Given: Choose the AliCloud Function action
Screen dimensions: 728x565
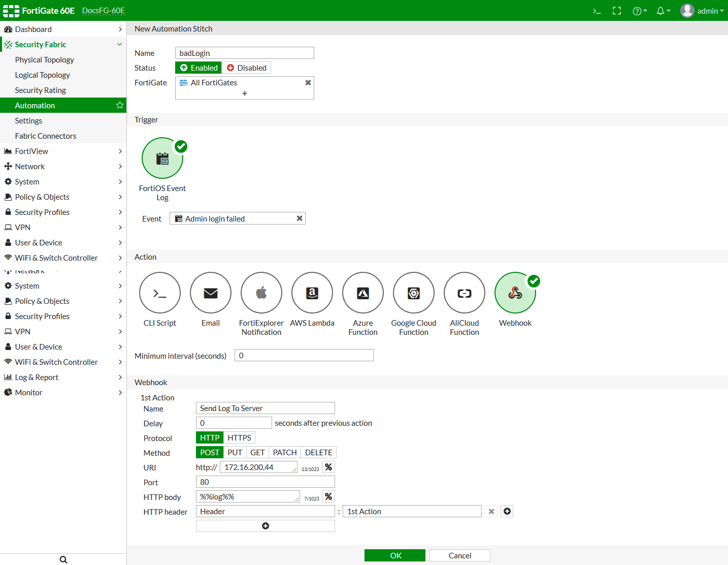Looking at the screenshot, I should 465,293.
